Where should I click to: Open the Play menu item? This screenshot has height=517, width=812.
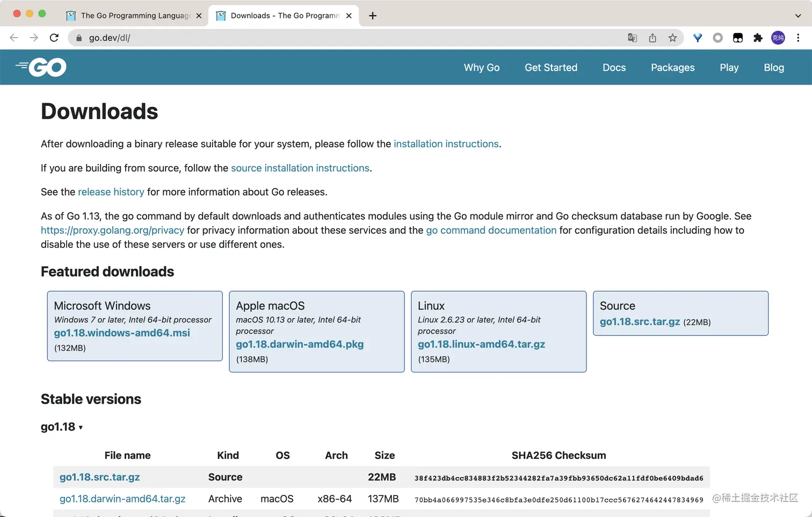pyautogui.click(x=729, y=67)
